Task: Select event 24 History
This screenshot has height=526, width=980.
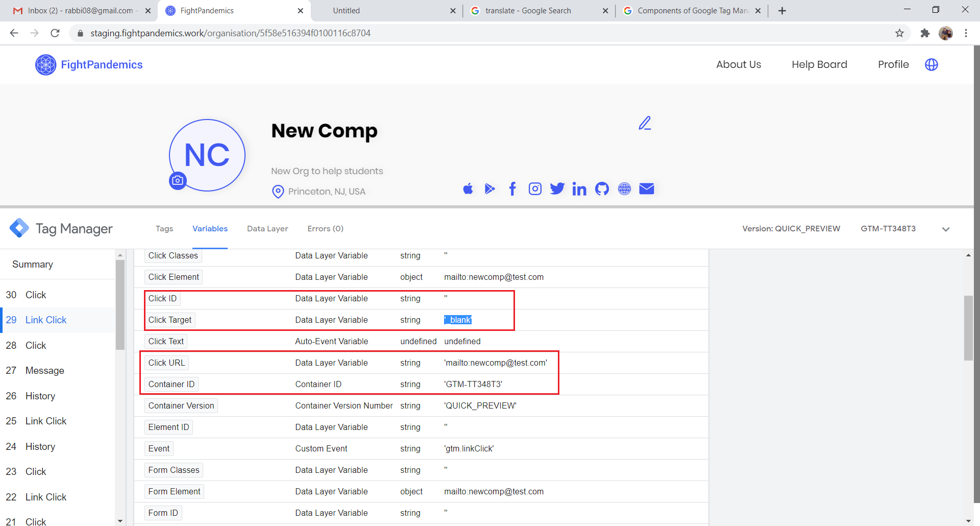Action: pyautogui.click(x=58, y=446)
